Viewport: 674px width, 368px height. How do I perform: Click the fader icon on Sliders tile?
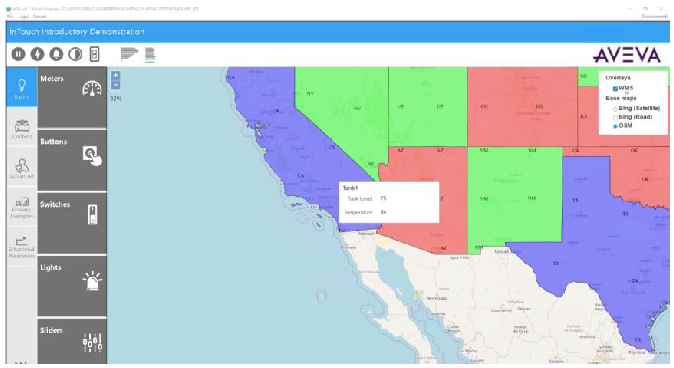(x=92, y=343)
